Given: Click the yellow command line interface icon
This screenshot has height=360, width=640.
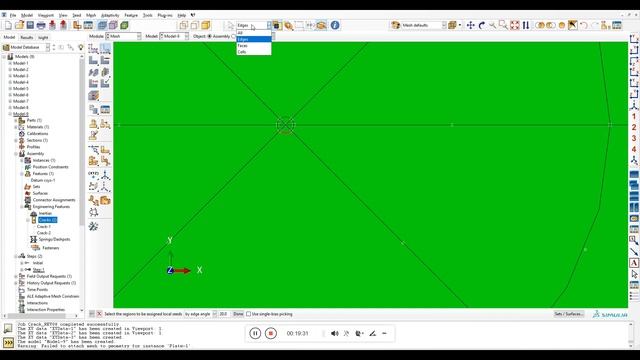Looking at the screenshot, I should (8, 342).
